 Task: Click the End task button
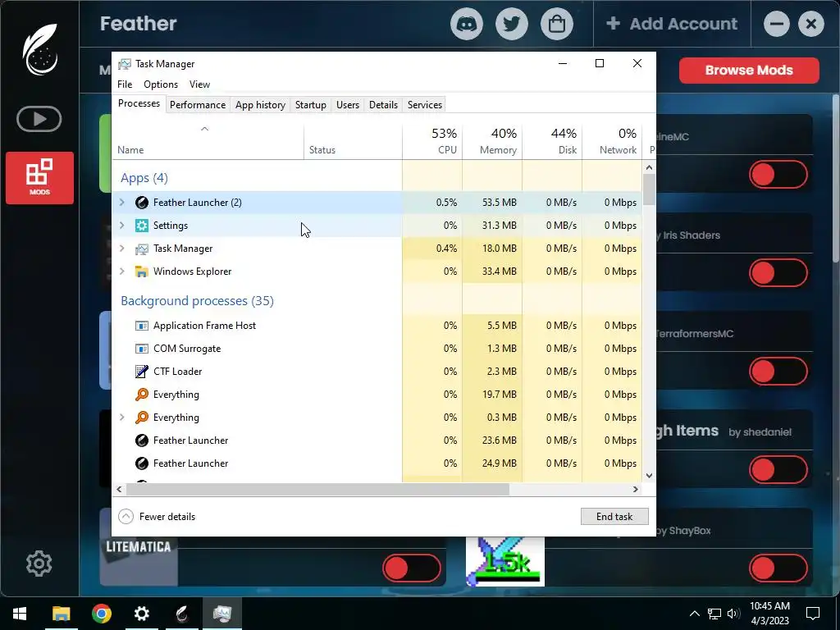coord(614,517)
